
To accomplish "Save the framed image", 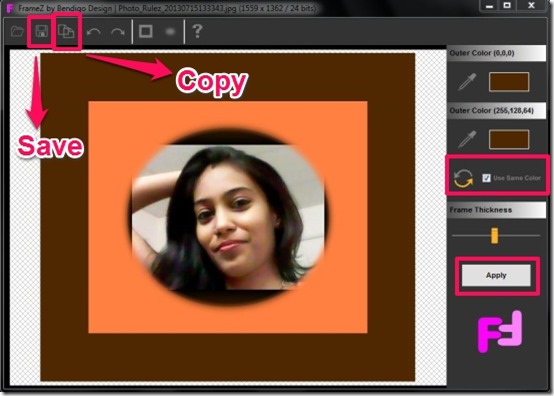I will [x=42, y=31].
